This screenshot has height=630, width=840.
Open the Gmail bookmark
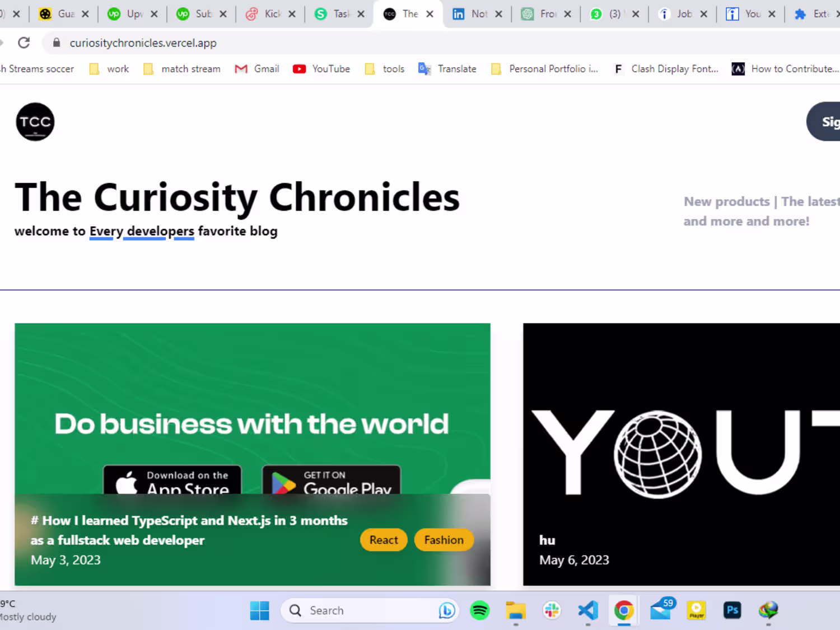(257, 69)
